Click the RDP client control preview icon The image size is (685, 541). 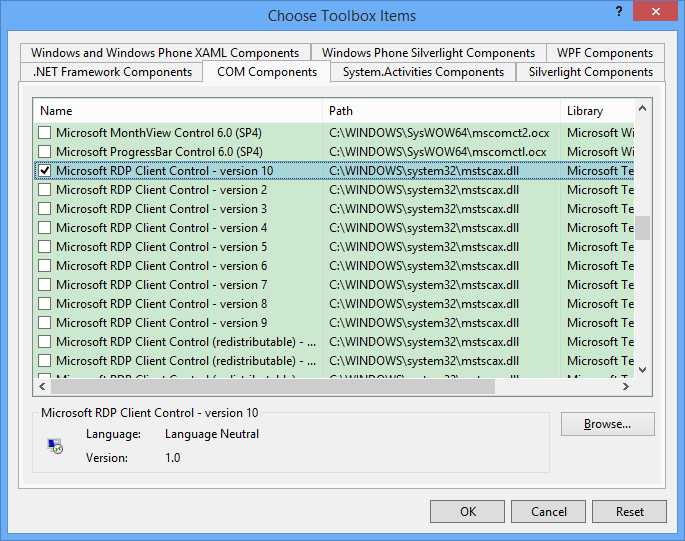coord(55,446)
